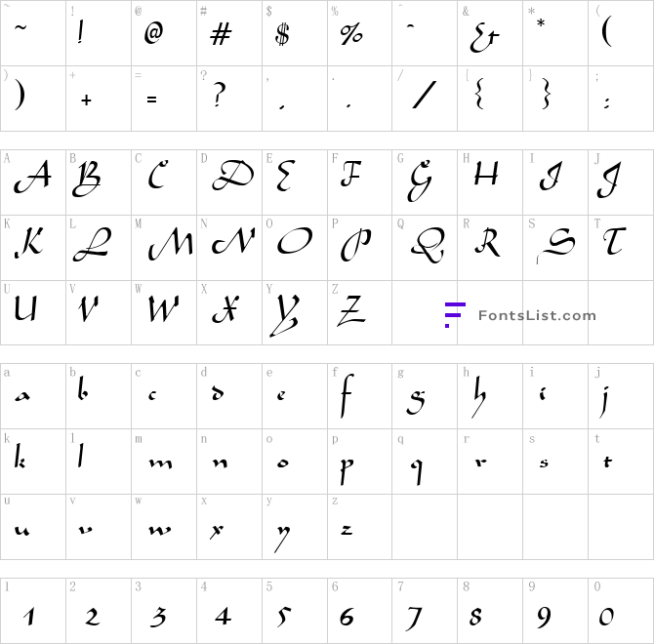Select the lowercase y glyph cell

point(295,527)
